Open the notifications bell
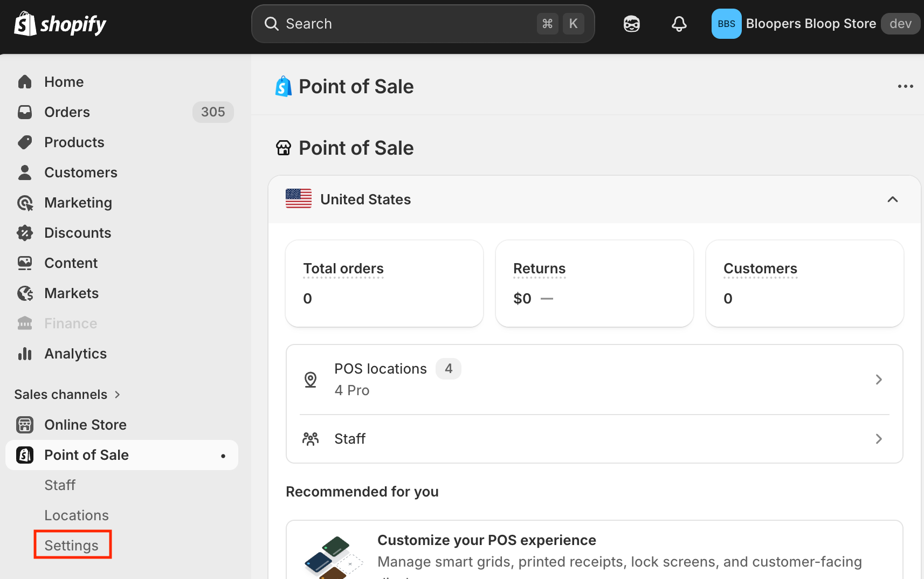 679,24
